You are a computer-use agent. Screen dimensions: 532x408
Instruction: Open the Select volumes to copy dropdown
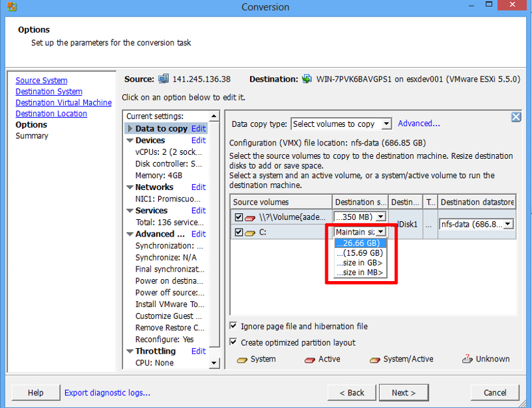pos(385,124)
